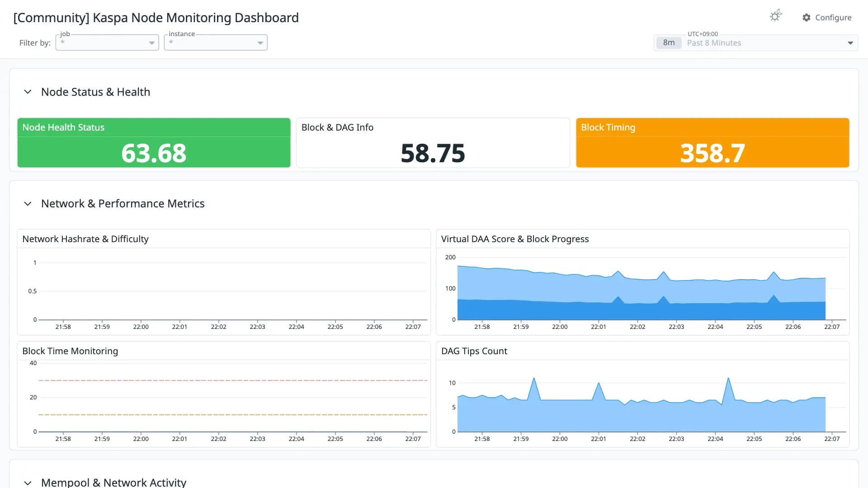Viewport: 868px width, 488px height.
Task: Click the Node Status & Health heading
Action: pyautogui.click(x=95, y=92)
